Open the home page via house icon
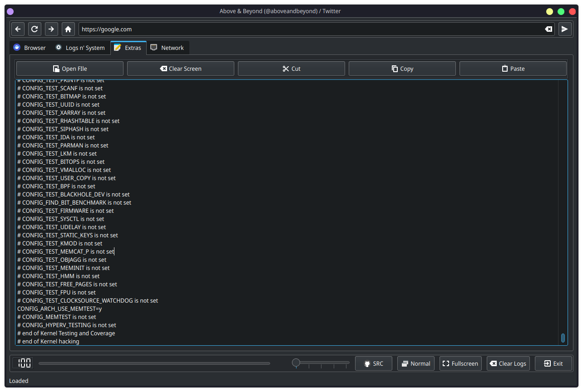This screenshot has height=392, width=583. coord(68,29)
